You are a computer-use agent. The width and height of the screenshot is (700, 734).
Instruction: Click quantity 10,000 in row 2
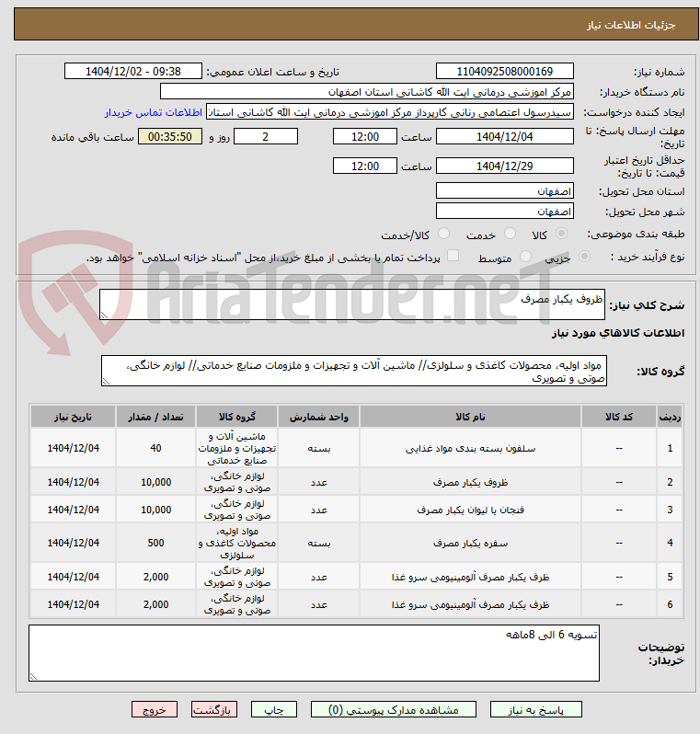[x=155, y=482]
